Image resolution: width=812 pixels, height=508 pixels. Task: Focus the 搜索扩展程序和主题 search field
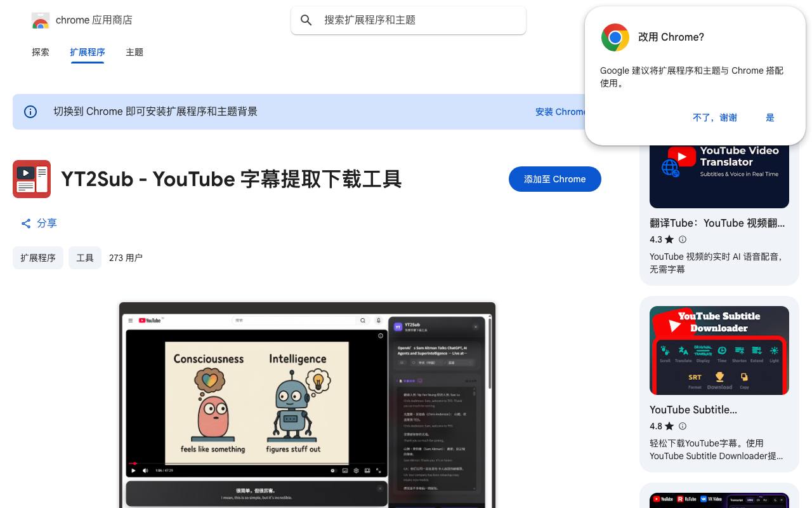(409, 20)
